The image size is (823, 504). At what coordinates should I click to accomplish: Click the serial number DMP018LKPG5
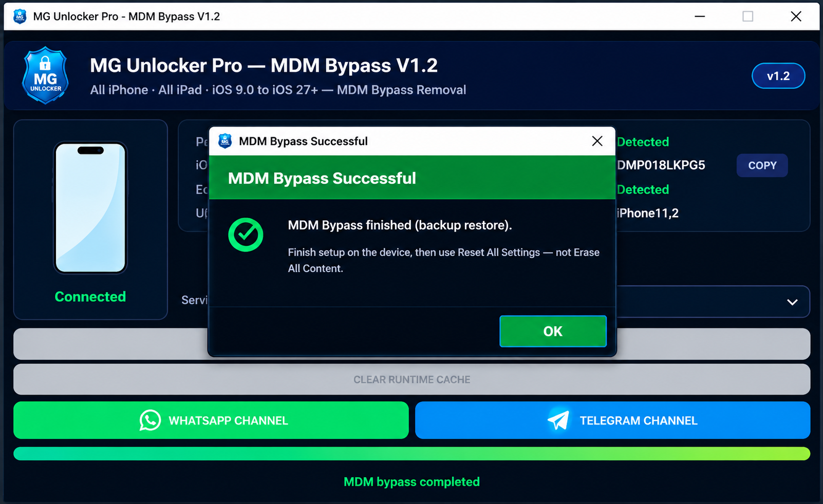(x=661, y=165)
